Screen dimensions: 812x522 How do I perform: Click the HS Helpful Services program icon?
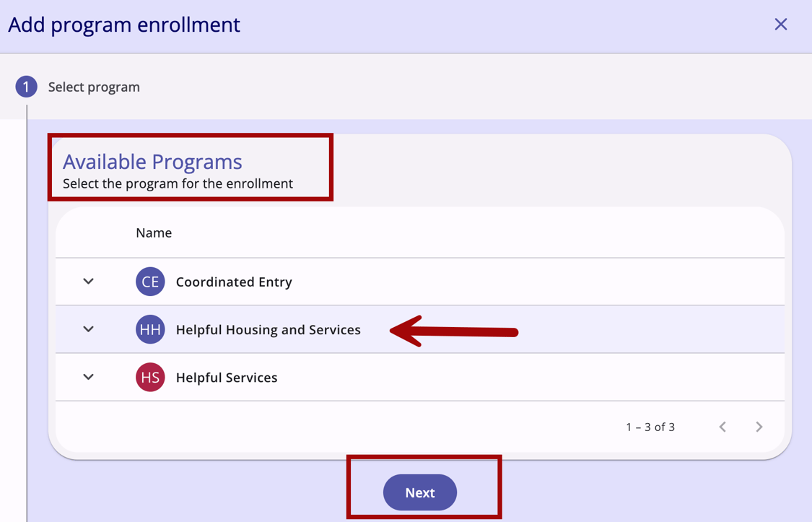point(150,377)
